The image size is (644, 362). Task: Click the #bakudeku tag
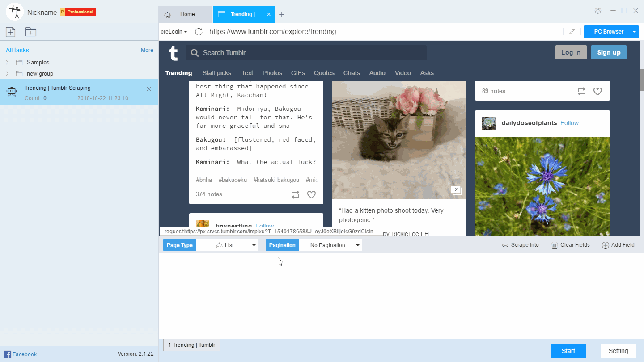tap(233, 180)
